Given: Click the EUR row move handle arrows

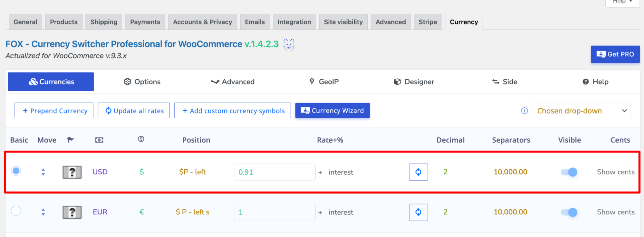Looking at the screenshot, I should click(43, 212).
